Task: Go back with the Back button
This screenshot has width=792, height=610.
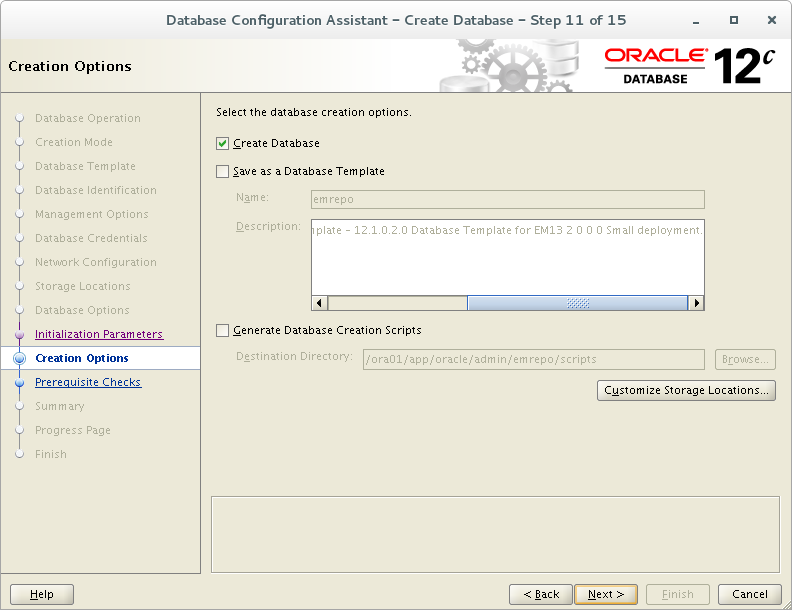Action: pyautogui.click(x=540, y=594)
